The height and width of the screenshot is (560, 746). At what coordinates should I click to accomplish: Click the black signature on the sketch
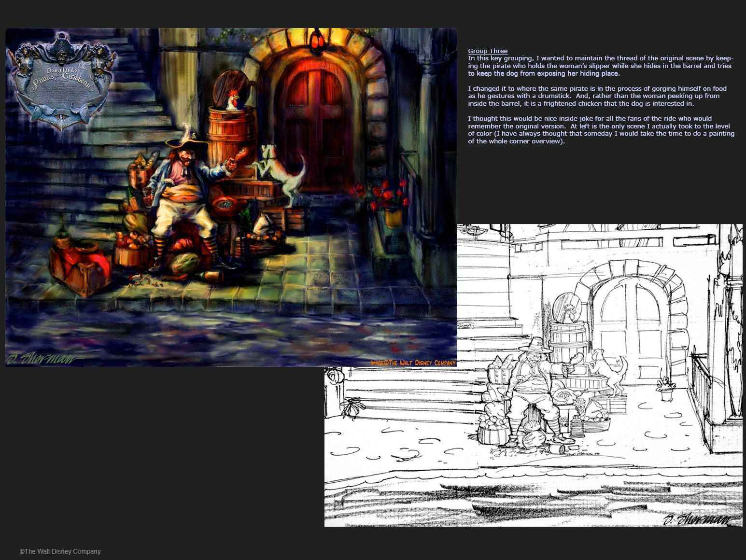tap(701, 519)
